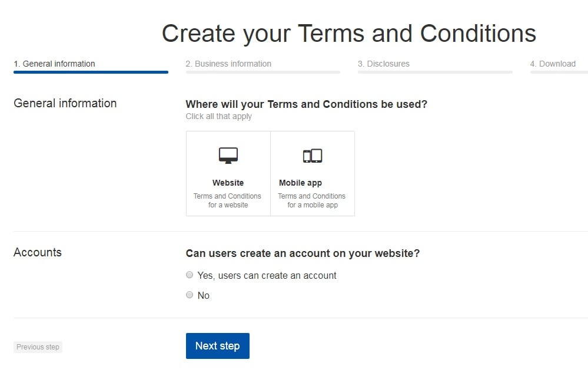Go to the Next step
588x376 pixels.
pos(218,346)
